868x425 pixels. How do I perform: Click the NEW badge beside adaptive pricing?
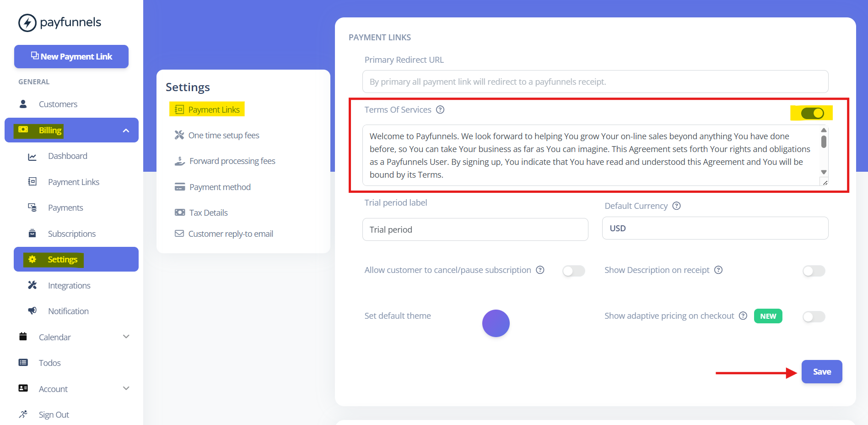[x=768, y=316]
